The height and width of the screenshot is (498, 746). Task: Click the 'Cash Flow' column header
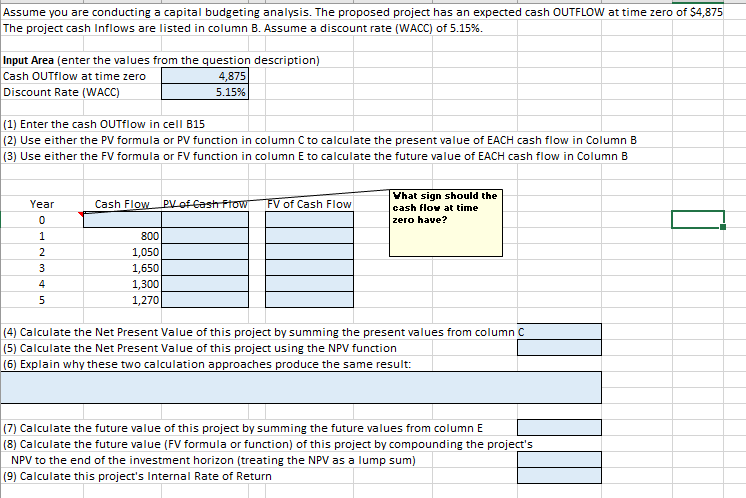coord(122,204)
